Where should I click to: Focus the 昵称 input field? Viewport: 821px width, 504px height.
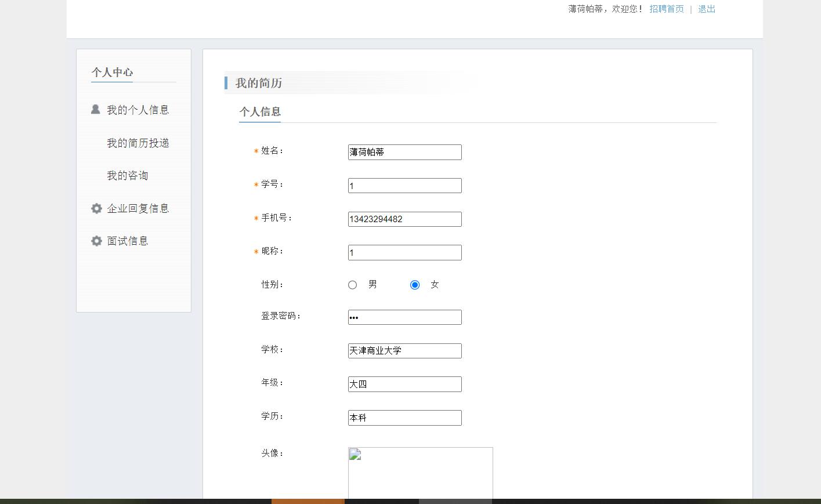pyautogui.click(x=405, y=252)
